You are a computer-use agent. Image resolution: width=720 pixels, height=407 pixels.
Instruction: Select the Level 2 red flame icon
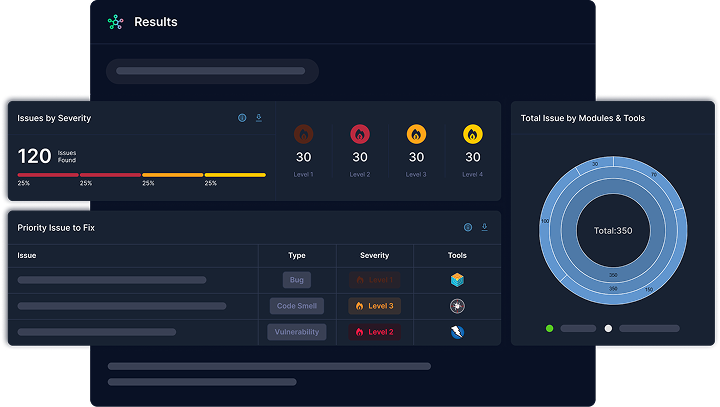pos(360,135)
